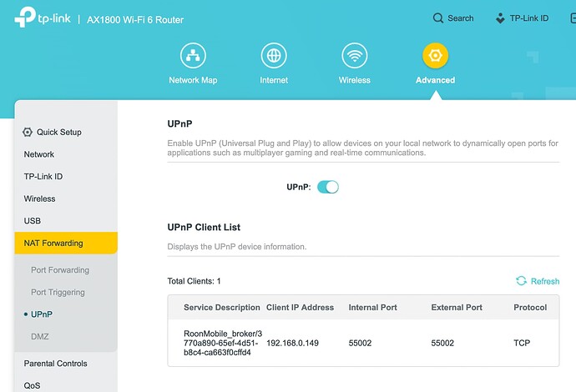Open Network in the sidebar
This screenshot has width=576, height=392.
[x=39, y=154]
